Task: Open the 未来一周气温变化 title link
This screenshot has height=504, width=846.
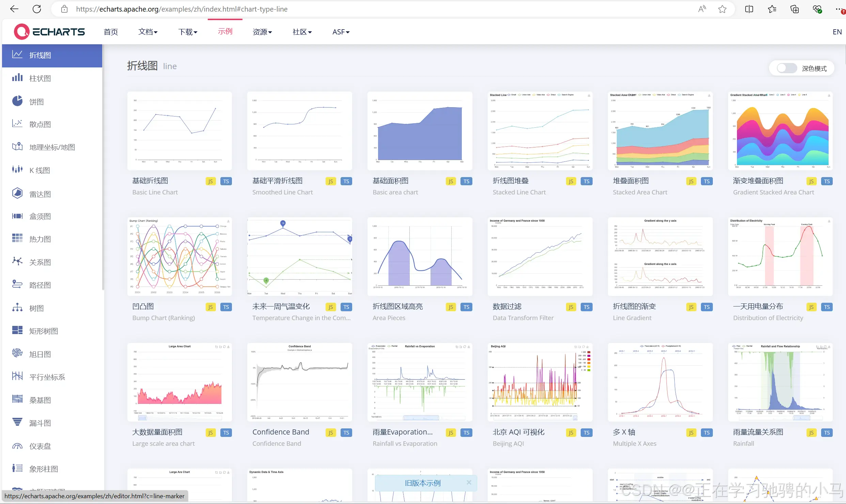Action: coord(281,306)
